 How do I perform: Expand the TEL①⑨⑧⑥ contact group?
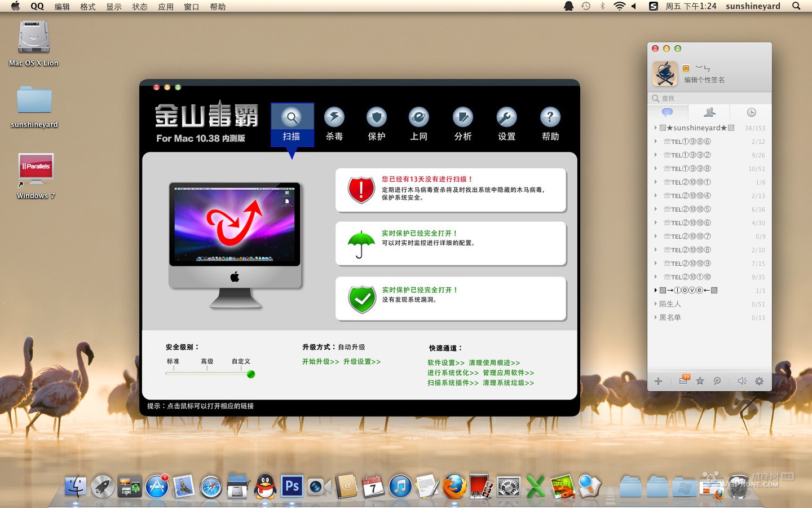click(x=655, y=141)
